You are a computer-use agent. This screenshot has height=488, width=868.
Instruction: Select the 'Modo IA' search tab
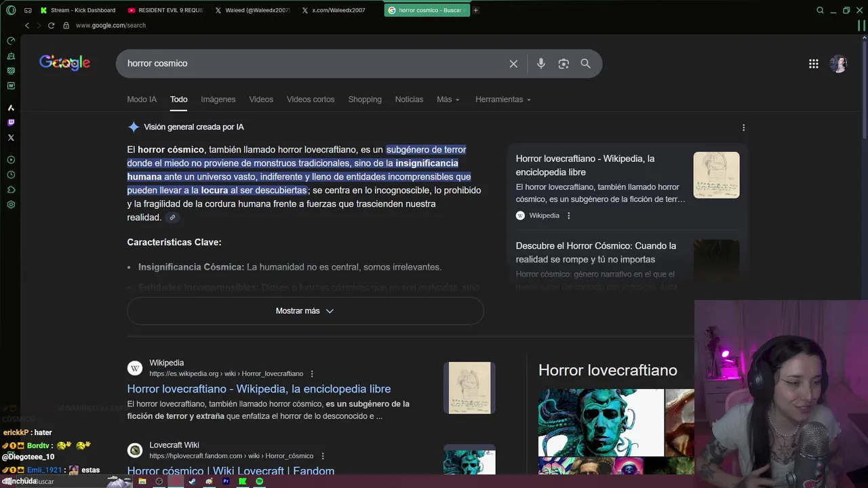[x=142, y=100]
